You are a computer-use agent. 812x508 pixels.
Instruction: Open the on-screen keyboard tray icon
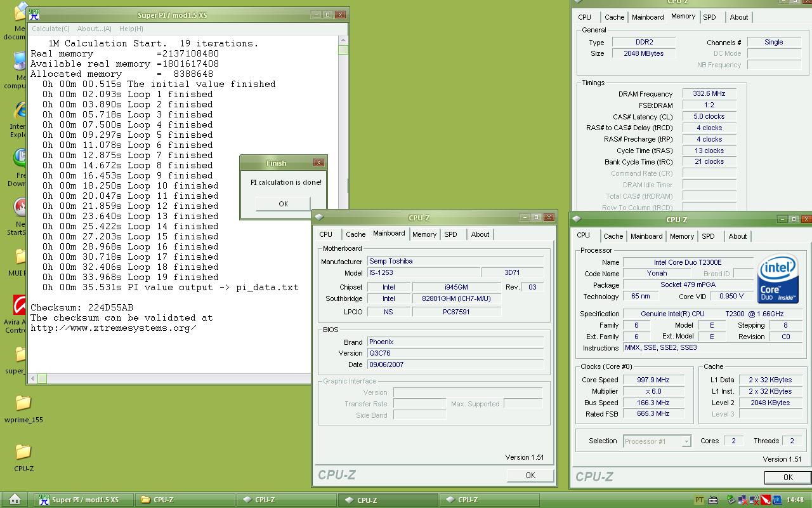(713, 500)
